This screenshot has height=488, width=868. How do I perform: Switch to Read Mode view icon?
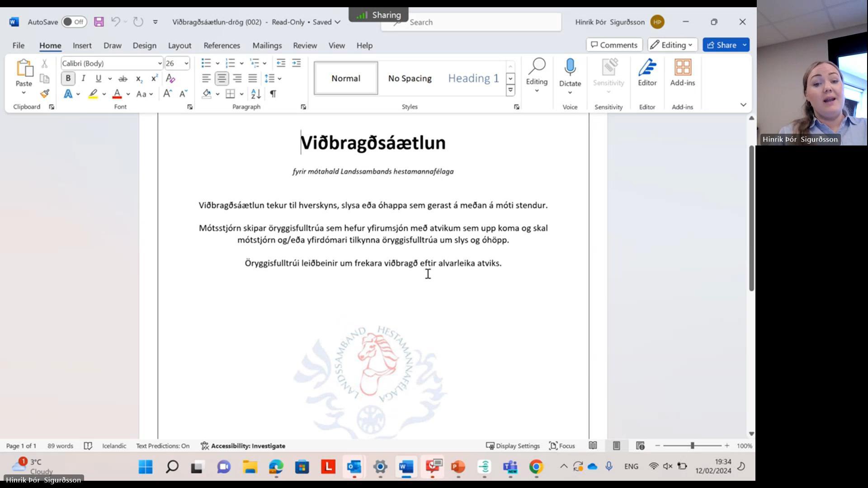(x=593, y=446)
